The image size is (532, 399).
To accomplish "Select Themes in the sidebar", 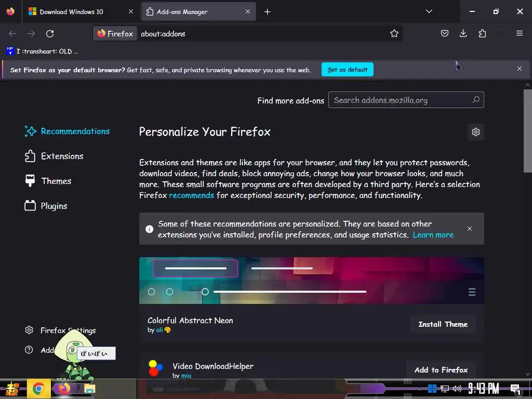I will click(x=48, y=181).
